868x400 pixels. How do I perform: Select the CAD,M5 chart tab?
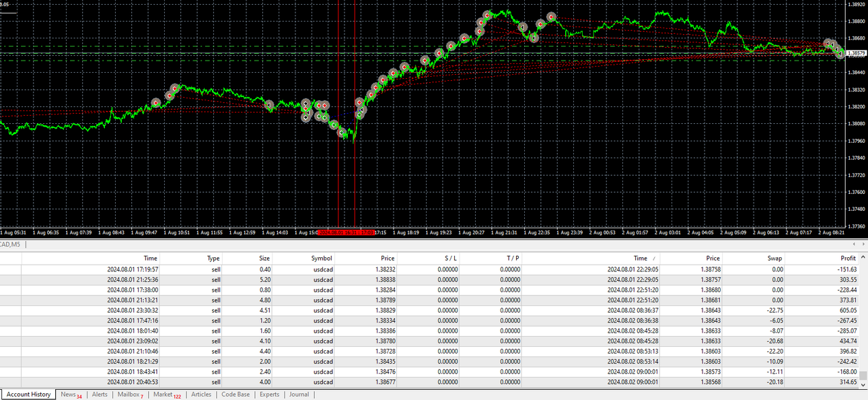(x=10, y=244)
